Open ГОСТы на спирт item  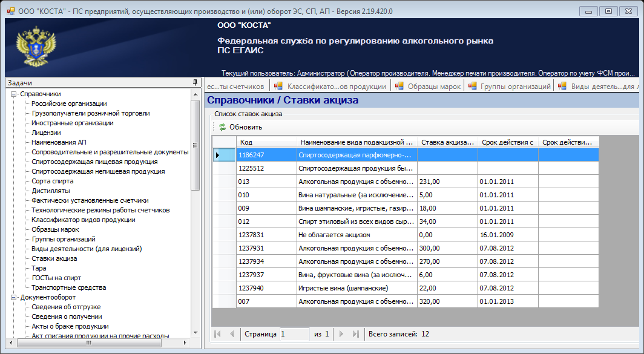point(56,278)
